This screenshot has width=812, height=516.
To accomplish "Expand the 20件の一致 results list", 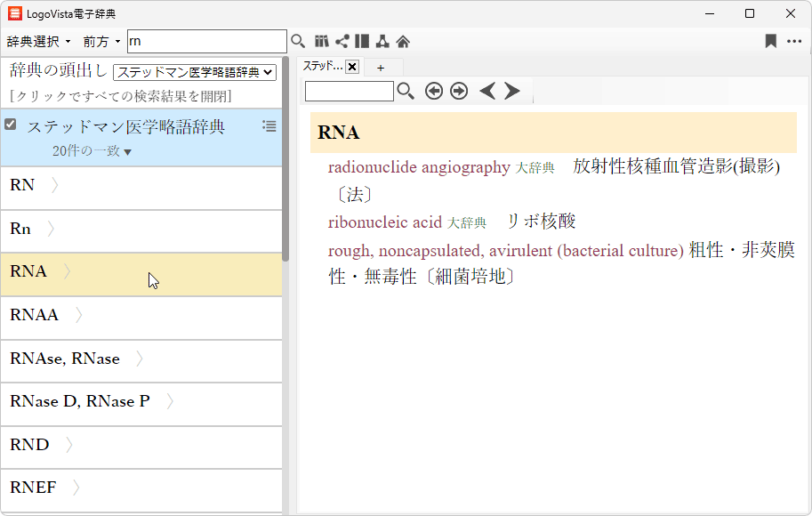I will [92, 151].
